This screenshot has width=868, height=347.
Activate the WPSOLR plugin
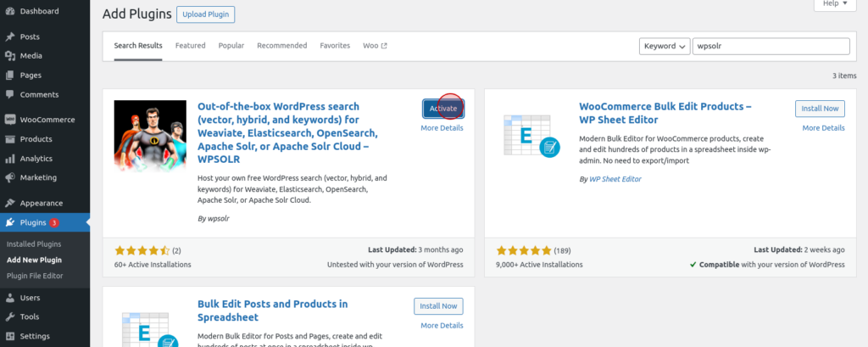click(443, 109)
